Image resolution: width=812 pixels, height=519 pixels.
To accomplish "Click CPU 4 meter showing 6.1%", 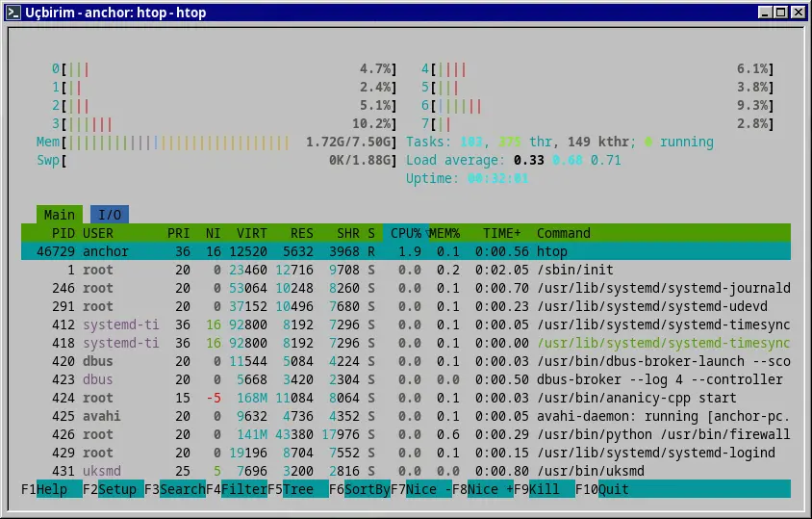I will point(597,69).
